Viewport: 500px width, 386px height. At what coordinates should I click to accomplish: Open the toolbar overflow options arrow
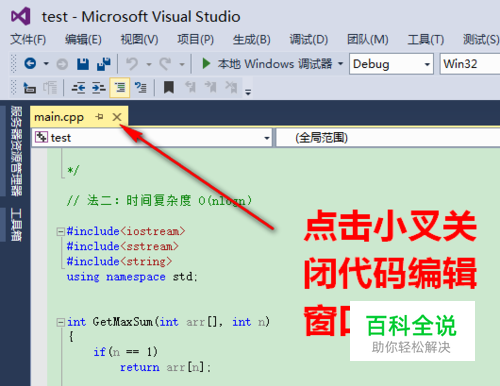click(x=248, y=92)
